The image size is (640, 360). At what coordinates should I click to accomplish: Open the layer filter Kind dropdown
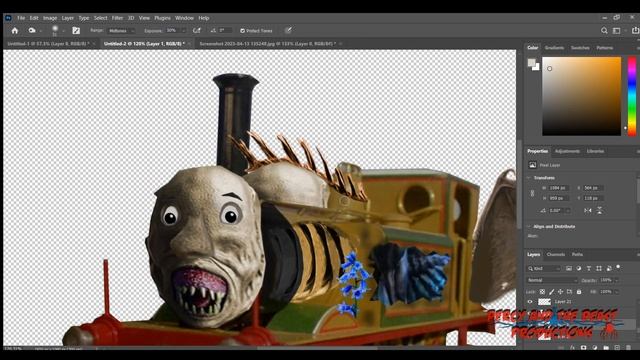[x=544, y=269]
